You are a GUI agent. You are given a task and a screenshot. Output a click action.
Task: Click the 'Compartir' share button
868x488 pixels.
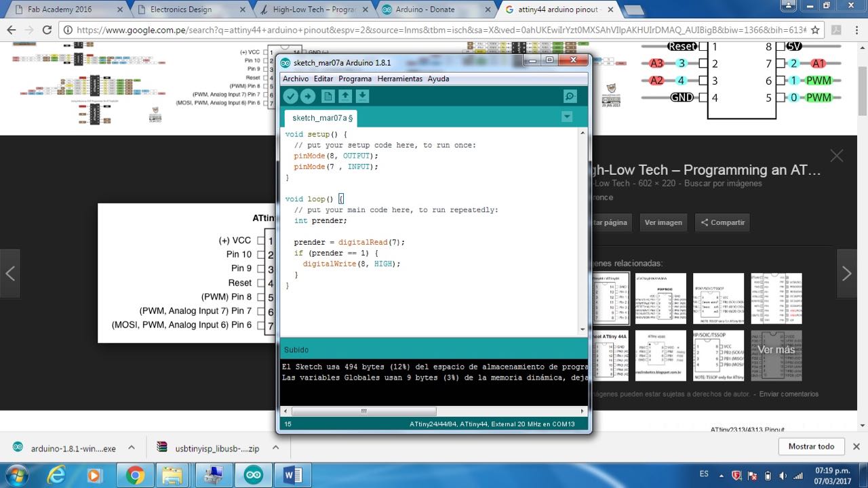pyautogui.click(x=723, y=222)
